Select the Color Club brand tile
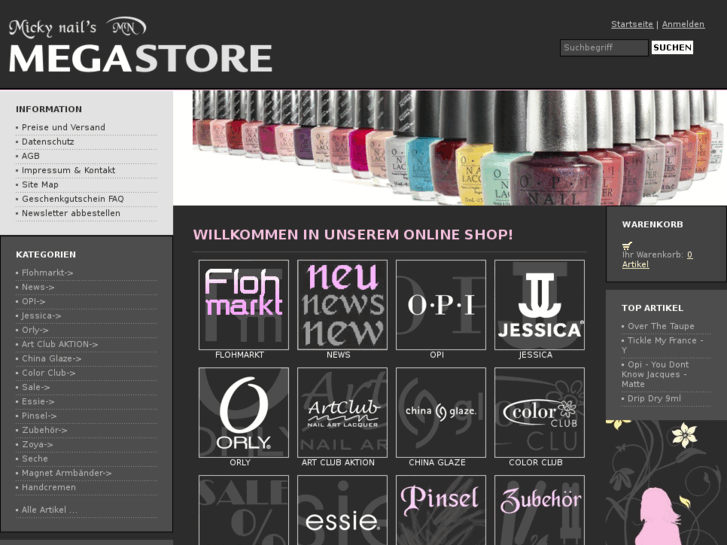The width and height of the screenshot is (727, 545). tap(540, 412)
